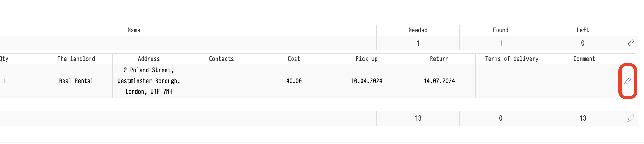Select the 10.04.2024 pick up date

366,81
